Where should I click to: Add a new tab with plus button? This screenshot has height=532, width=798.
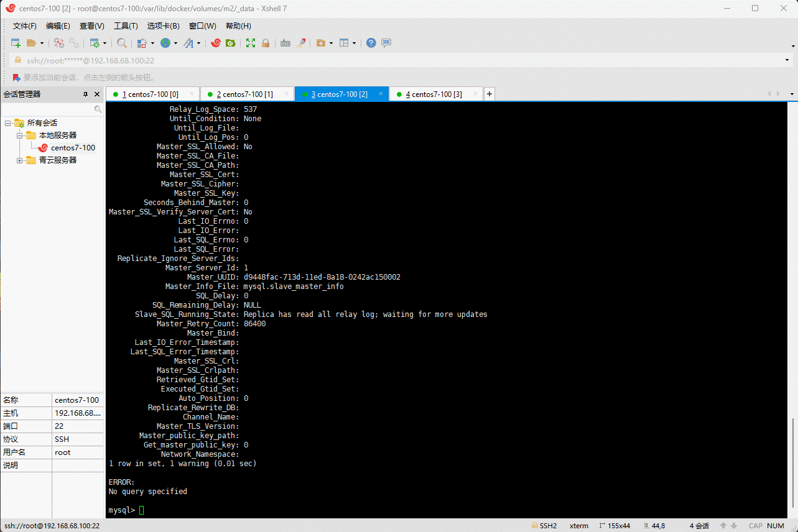[489, 94]
